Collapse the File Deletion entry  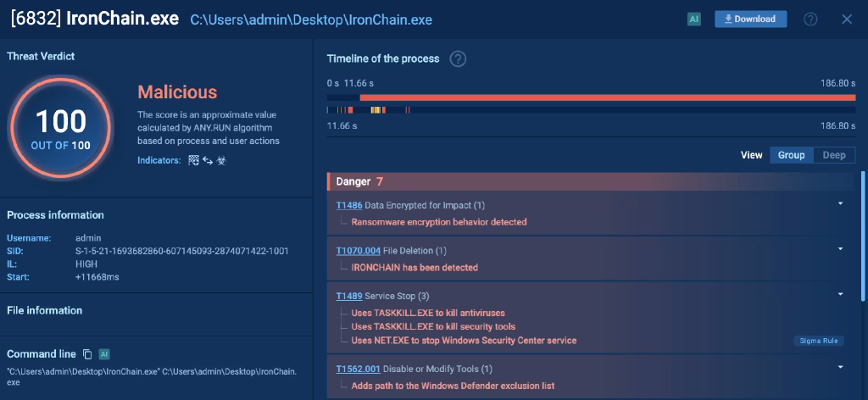click(x=840, y=249)
